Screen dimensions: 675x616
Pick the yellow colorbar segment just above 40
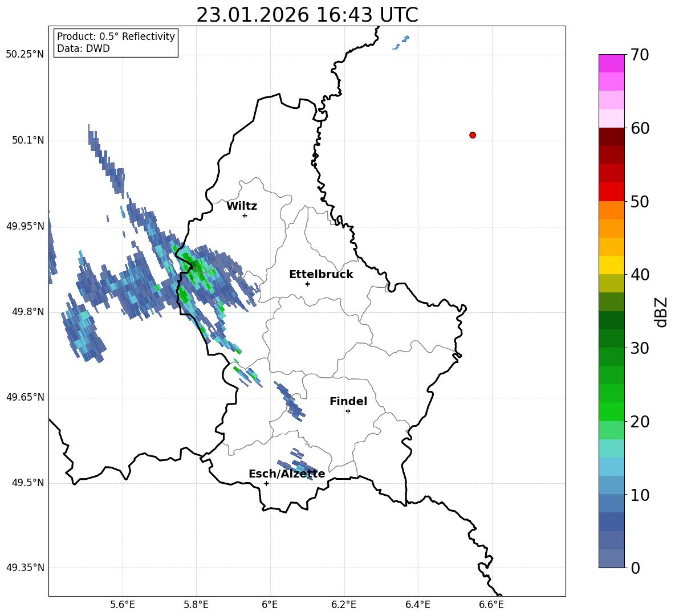[611, 265]
